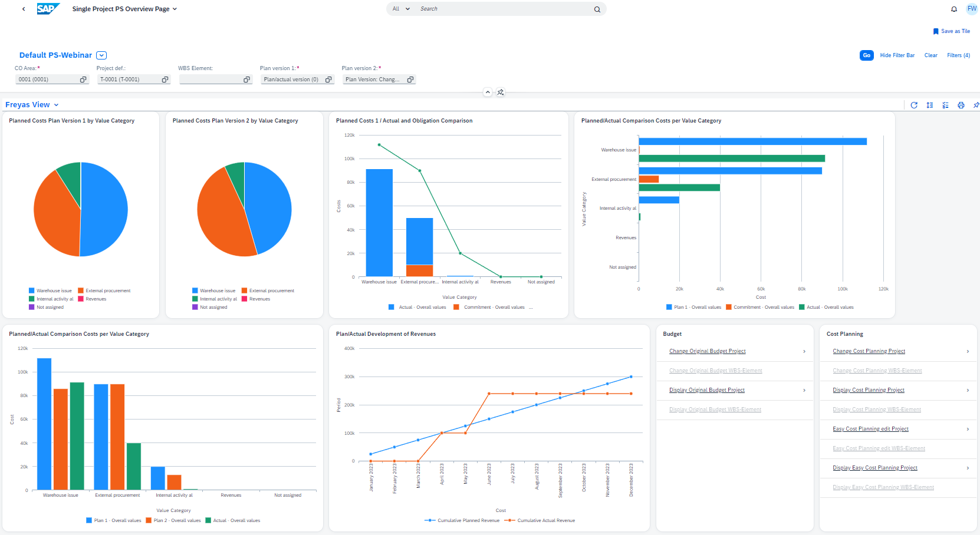This screenshot has height=535, width=980.
Task: Click the SAP logo
Action: click(48, 9)
